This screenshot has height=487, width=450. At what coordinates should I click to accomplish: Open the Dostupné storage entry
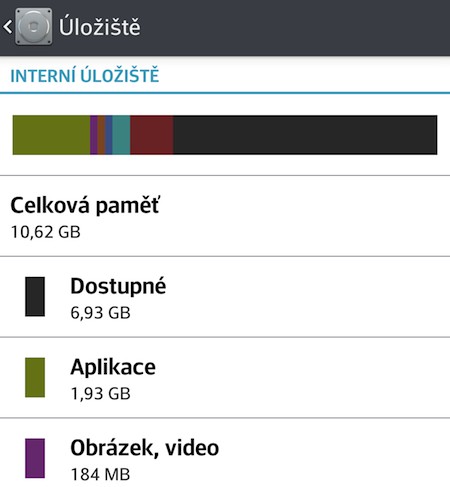(225, 297)
